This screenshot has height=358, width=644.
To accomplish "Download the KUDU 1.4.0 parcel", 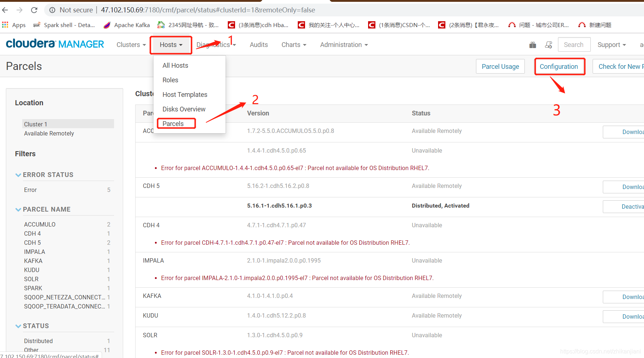I will (x=624, y=316).
